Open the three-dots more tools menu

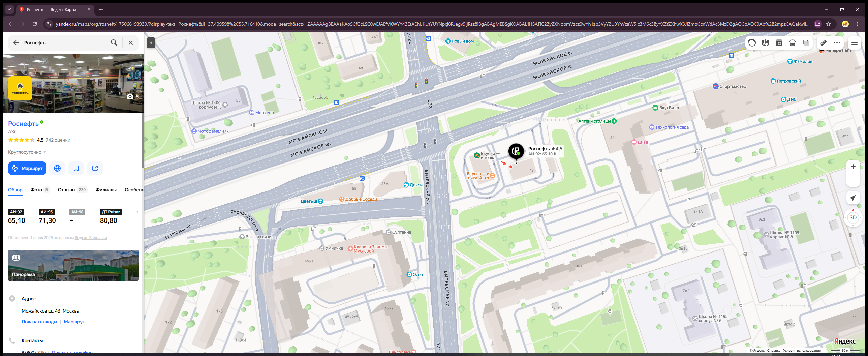pyautogui.click(x=837, y=43)
